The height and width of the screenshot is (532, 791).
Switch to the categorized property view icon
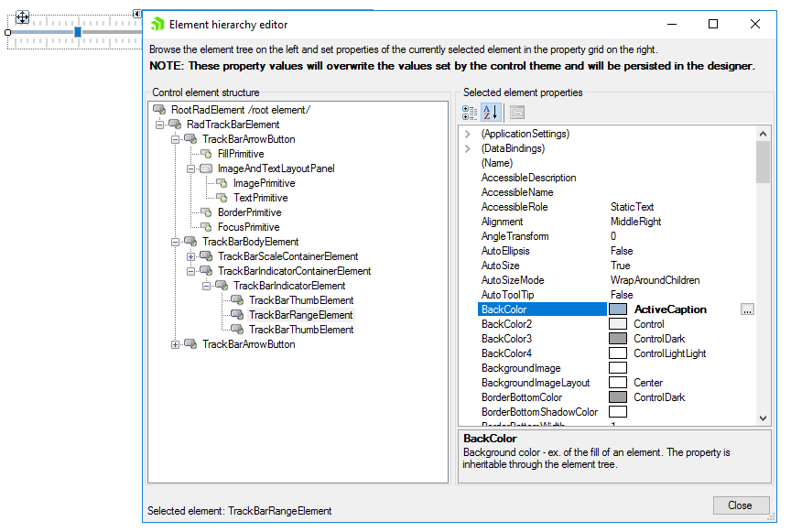469,112
